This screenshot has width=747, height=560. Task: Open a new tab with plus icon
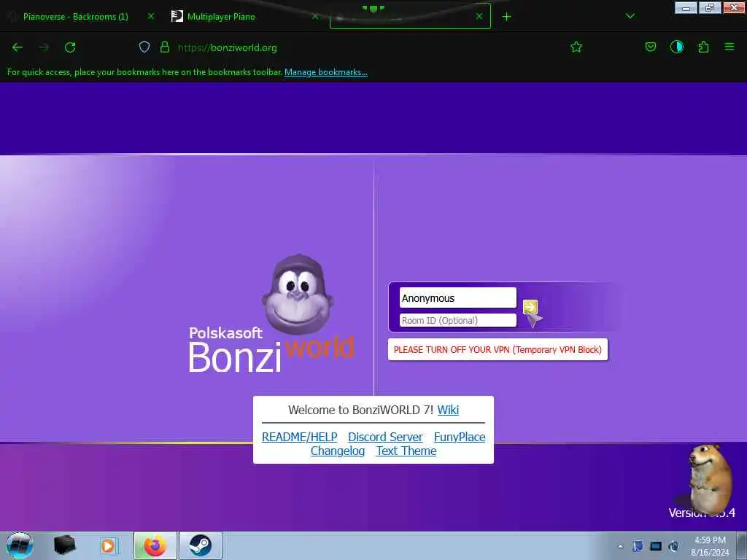coord(506,17)
